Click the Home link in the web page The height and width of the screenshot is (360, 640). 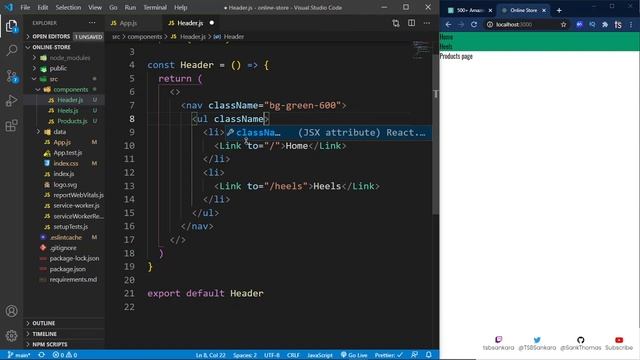[446, 37]
